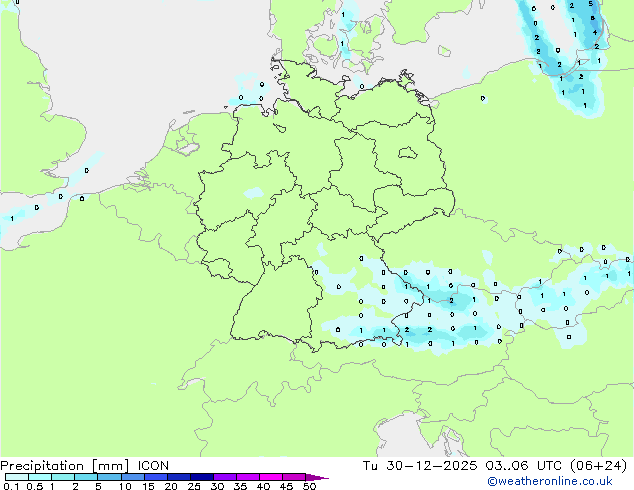This screenshot has width=634, height=490.
Task: Click the "ICON" model name label
Action: [153, 466]
